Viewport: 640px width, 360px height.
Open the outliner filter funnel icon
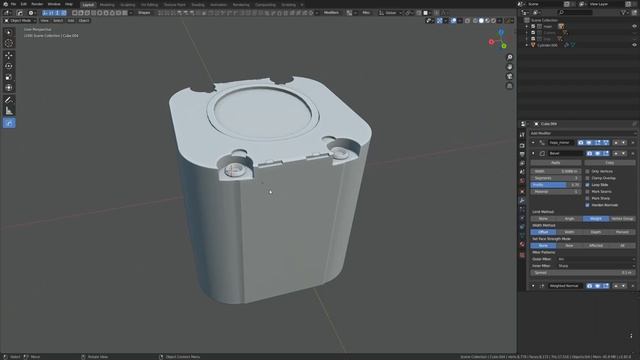(623, 13)
